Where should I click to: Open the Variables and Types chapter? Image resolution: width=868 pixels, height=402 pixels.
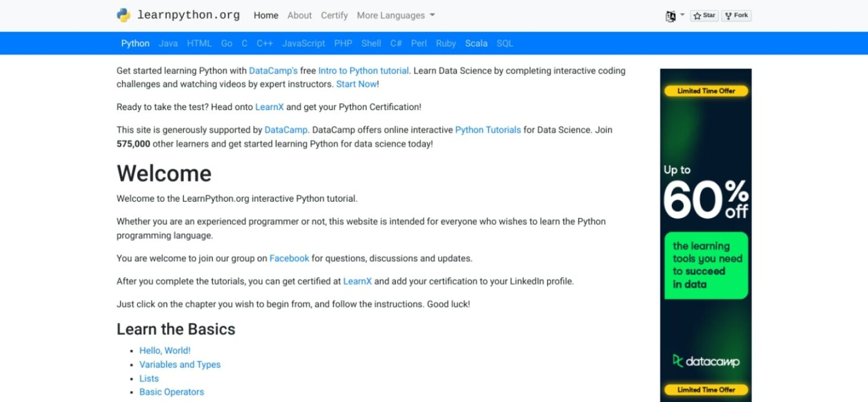180,365
